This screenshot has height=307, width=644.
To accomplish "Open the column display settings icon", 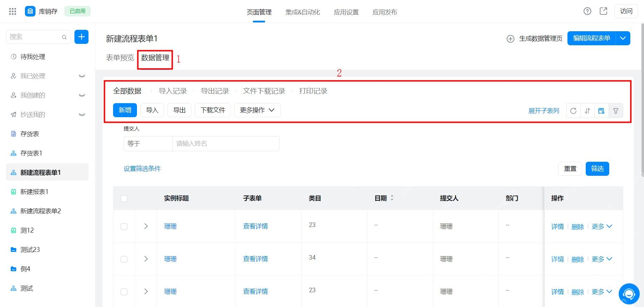I will tap(602, 111).
